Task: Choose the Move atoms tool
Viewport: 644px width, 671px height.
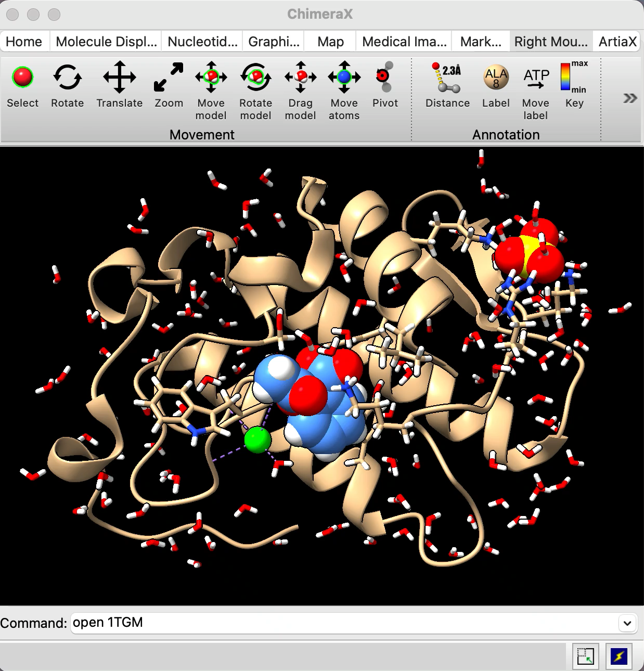Action: pyautogui.click(x=344, y=78)
